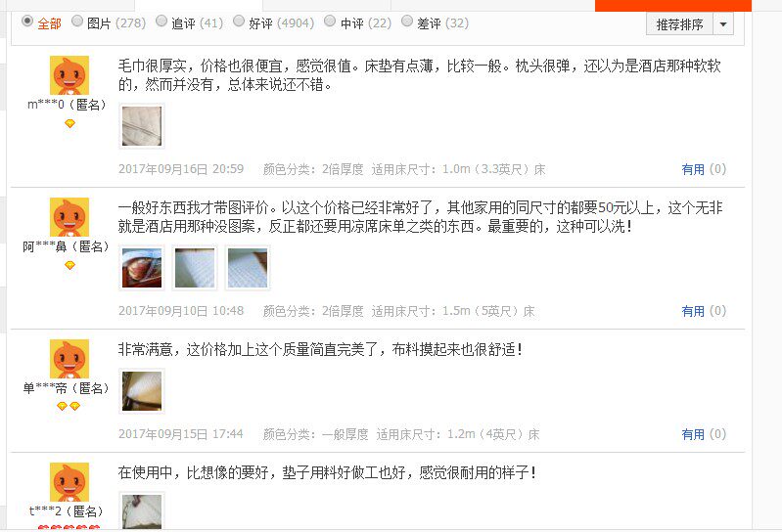The width and height of the screenshot is (782, 532).
Task: Open the 推荐排序 sort dropdown
Action: (x=680, y=23)
